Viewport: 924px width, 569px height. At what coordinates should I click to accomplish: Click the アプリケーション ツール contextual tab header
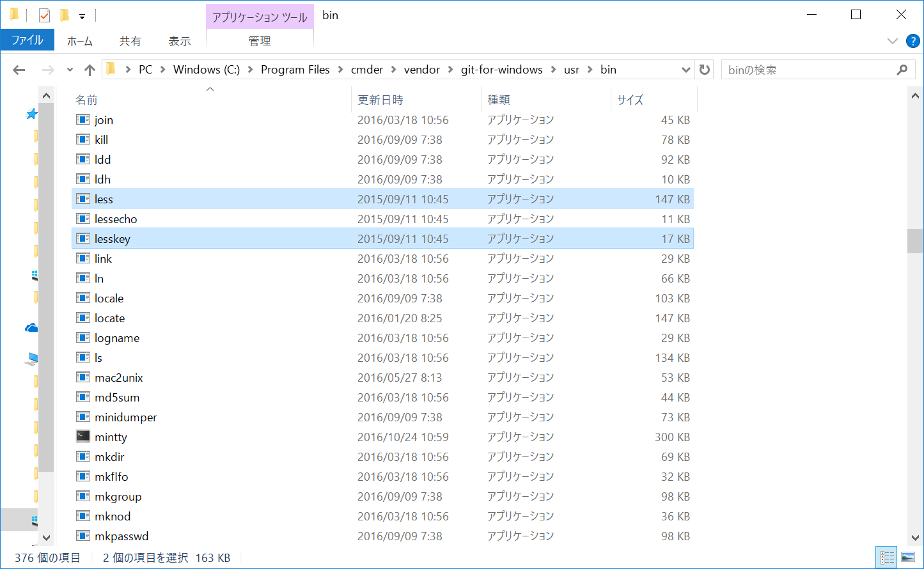260,17
